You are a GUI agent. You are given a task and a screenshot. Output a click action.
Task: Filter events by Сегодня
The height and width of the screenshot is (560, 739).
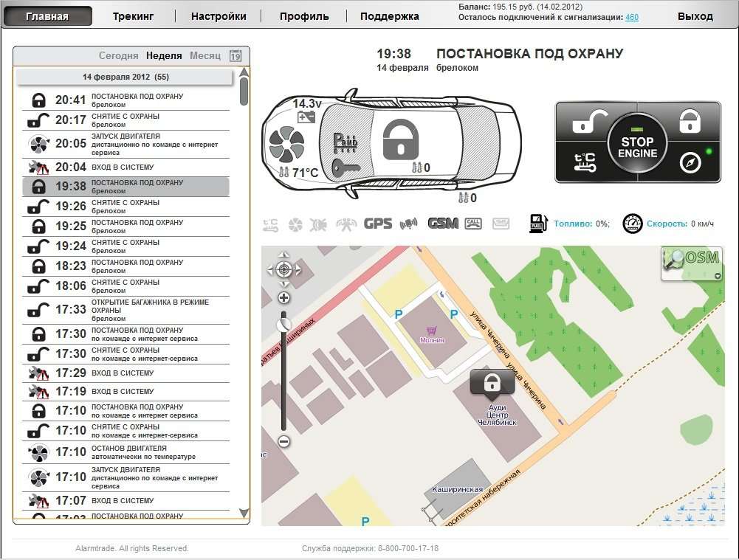pos(118,55)
